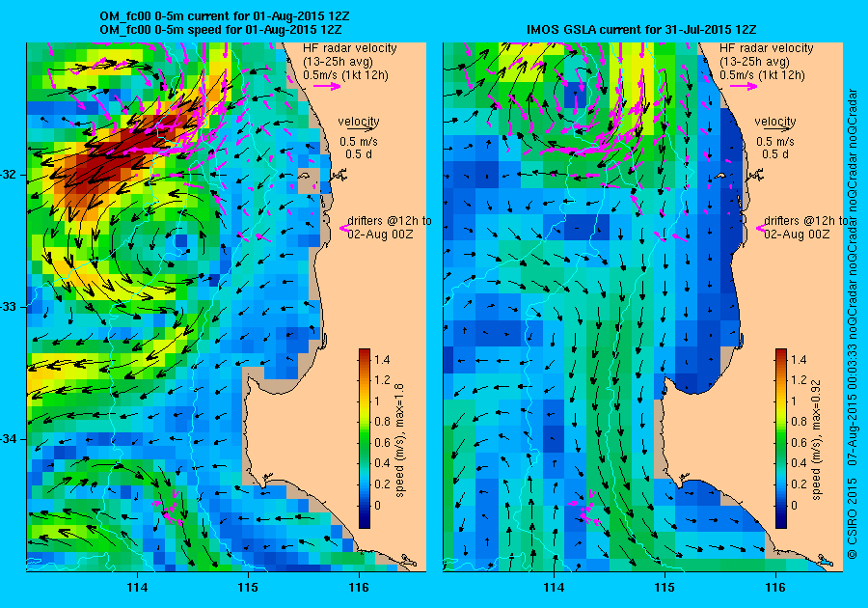
Task: Click the 1.2 colorbar tick in IMOS GSLA panel
Action: point(799,380)
